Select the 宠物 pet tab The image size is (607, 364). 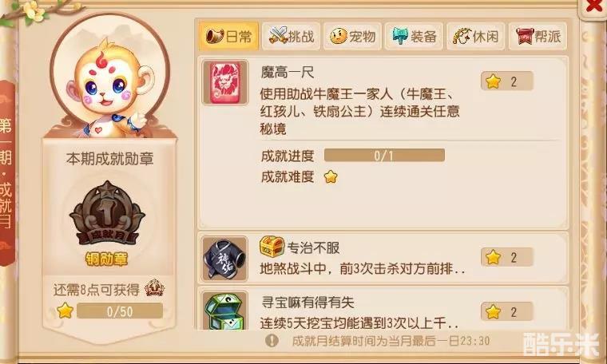[352, 37]
